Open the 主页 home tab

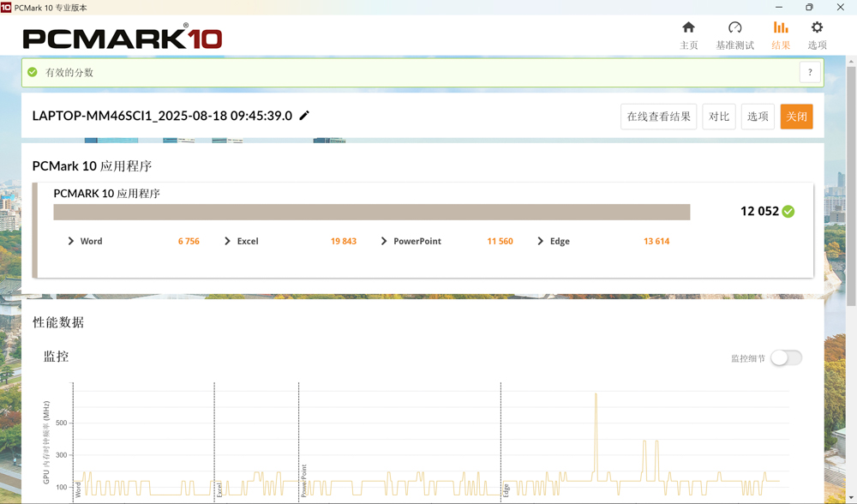click(689, 35)
